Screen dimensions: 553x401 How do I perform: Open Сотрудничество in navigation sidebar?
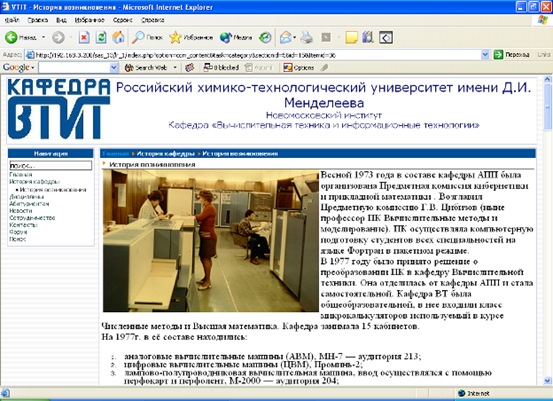click(x=32, y=218)
